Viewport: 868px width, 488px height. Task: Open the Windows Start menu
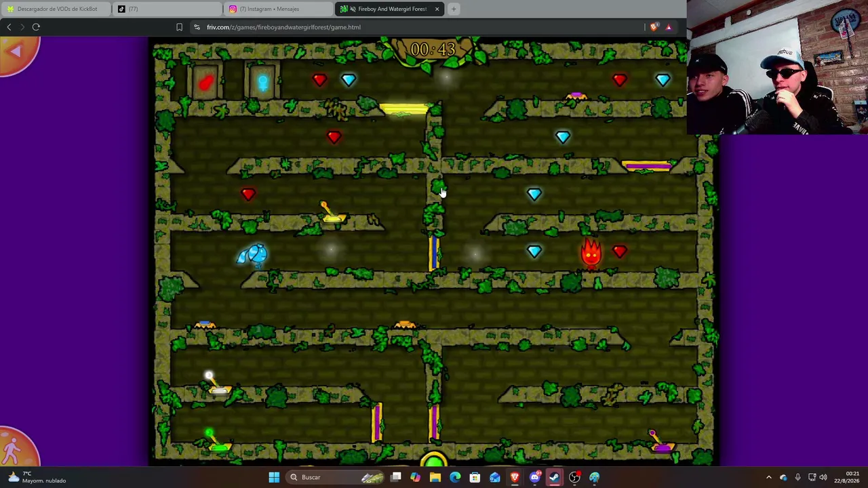tap(274, 477)
